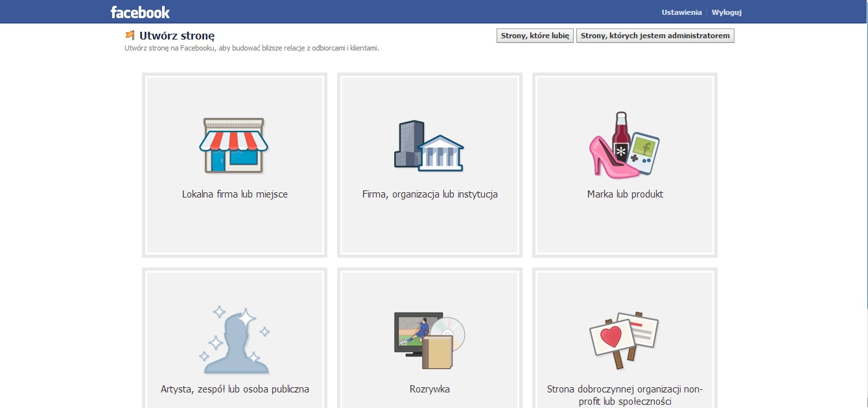Viewport: 868px width, 408px height.
Task: Choose the office building and bank icon
Action: click(429, 146)
